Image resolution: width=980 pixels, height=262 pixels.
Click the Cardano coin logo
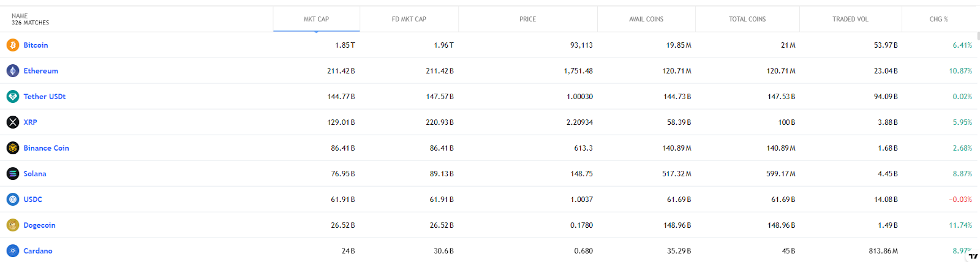[x=13, y=250]
